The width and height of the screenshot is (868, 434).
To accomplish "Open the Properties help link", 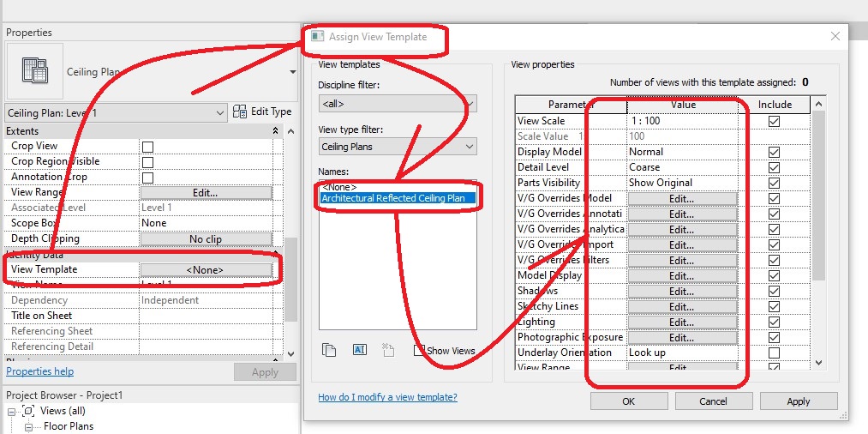I will (40, 371).
